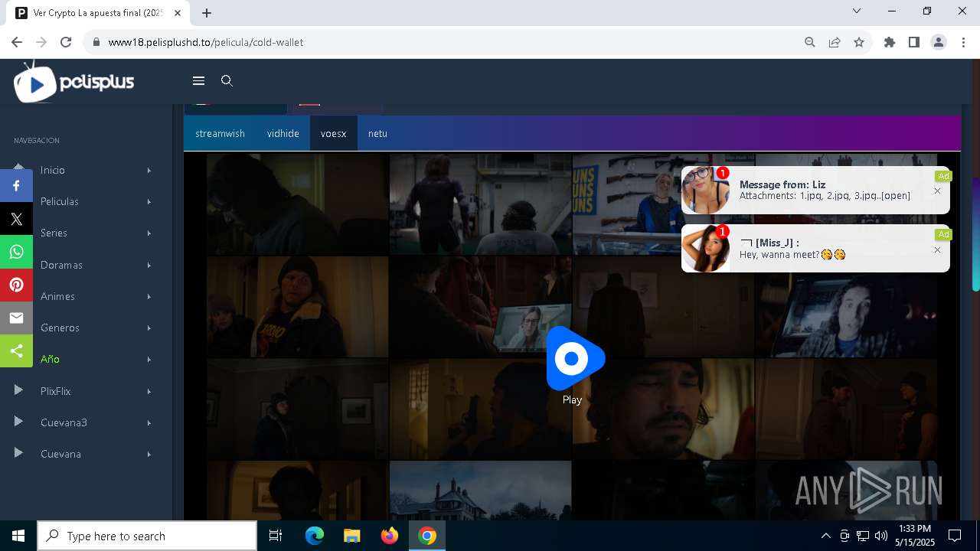Click the play triangle beside PlixFlix
980x551 pixels.
(18, 390)
